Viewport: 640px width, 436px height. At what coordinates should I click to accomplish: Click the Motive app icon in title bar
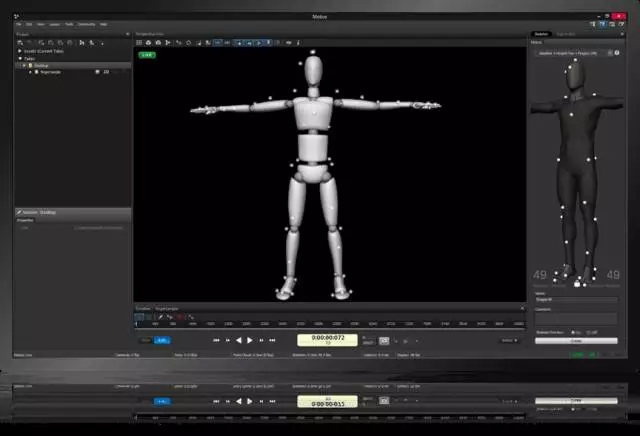point(16,16)
